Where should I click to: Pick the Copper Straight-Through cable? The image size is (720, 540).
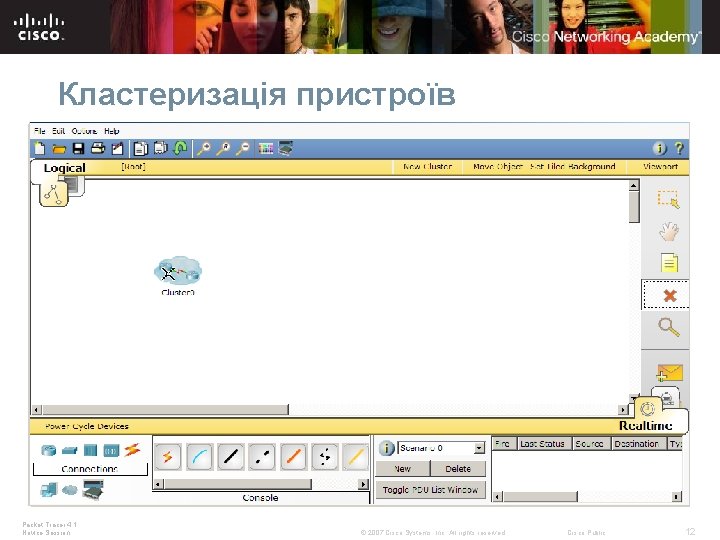pos(231,457)
